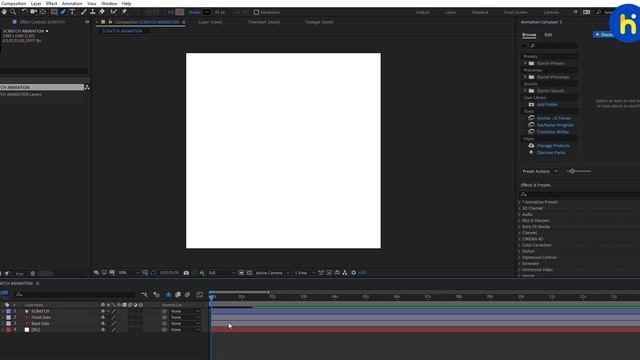640x360 pixels.
Task: Open the Effect menu
Action: click(51, 3)
